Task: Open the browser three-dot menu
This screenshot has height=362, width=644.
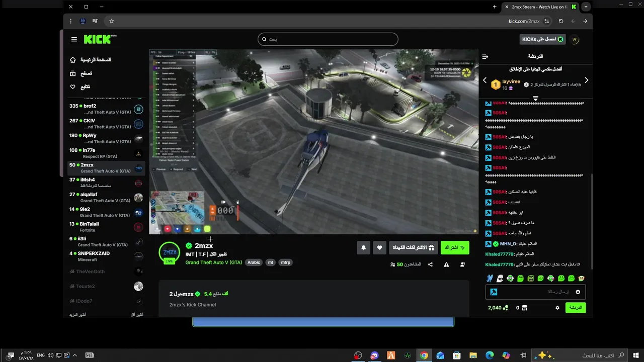Action: (71, 21)
